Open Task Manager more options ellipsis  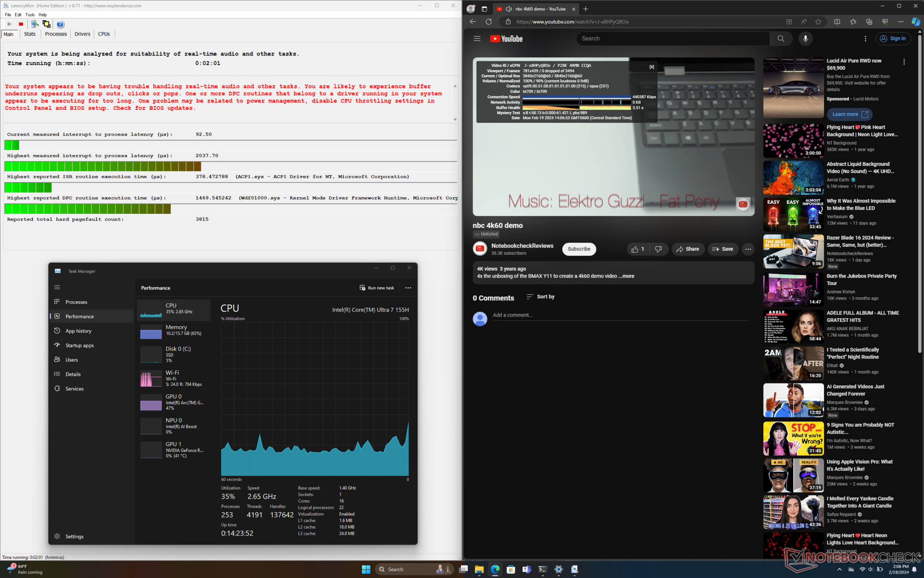tap(408, 288)
